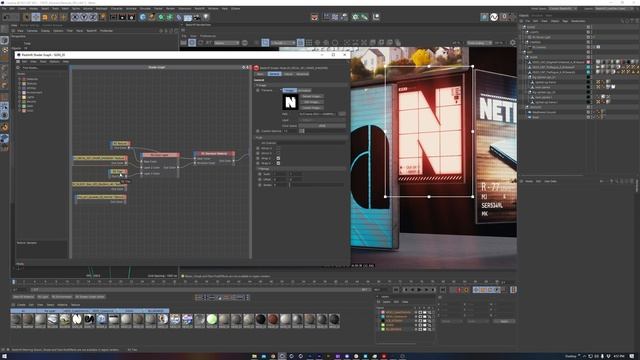The image size is (640, 360).
Task: Click the Light object icon in toolbar
Action: click(x=206, y=17)
